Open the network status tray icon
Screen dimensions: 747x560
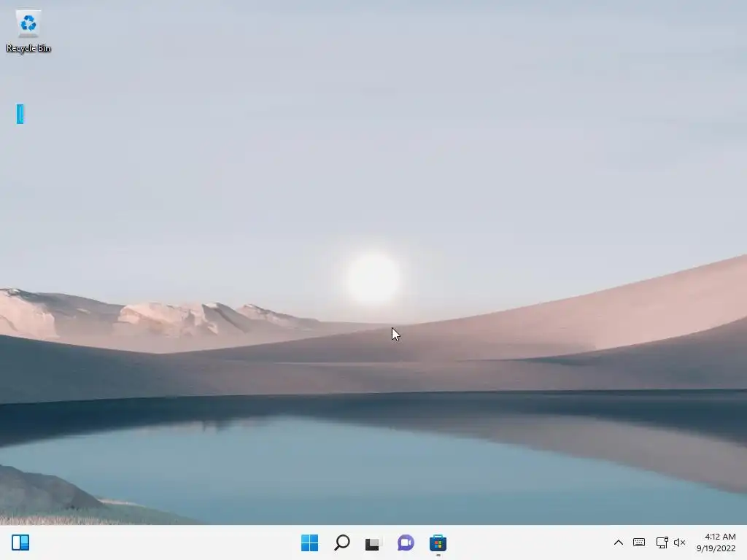662,542
